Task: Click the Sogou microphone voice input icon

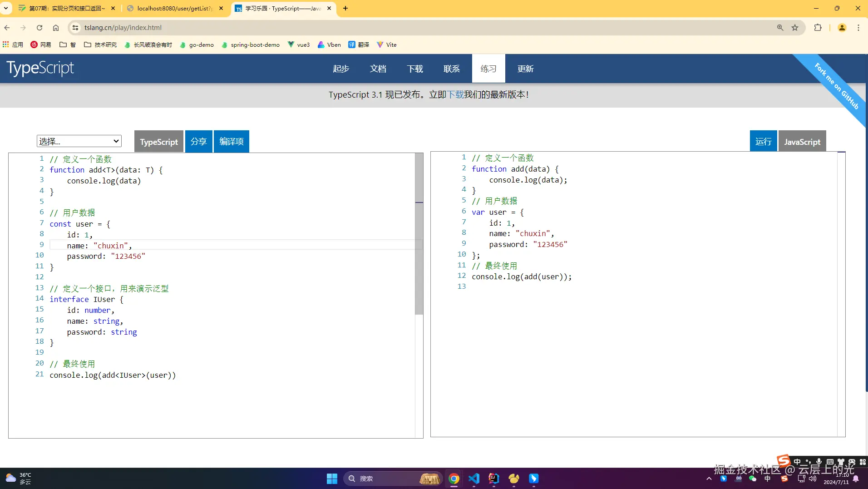Action: tap(819, 462)
